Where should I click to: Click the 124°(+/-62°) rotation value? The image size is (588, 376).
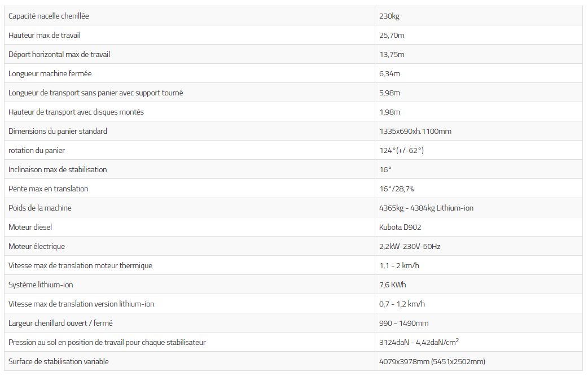pyautogui.click(x=401, y=150)
